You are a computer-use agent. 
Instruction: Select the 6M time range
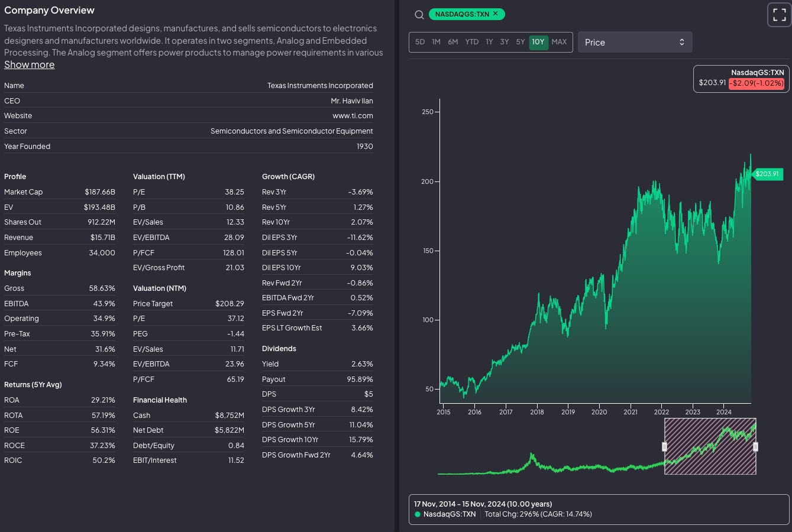tap(453, 42)
